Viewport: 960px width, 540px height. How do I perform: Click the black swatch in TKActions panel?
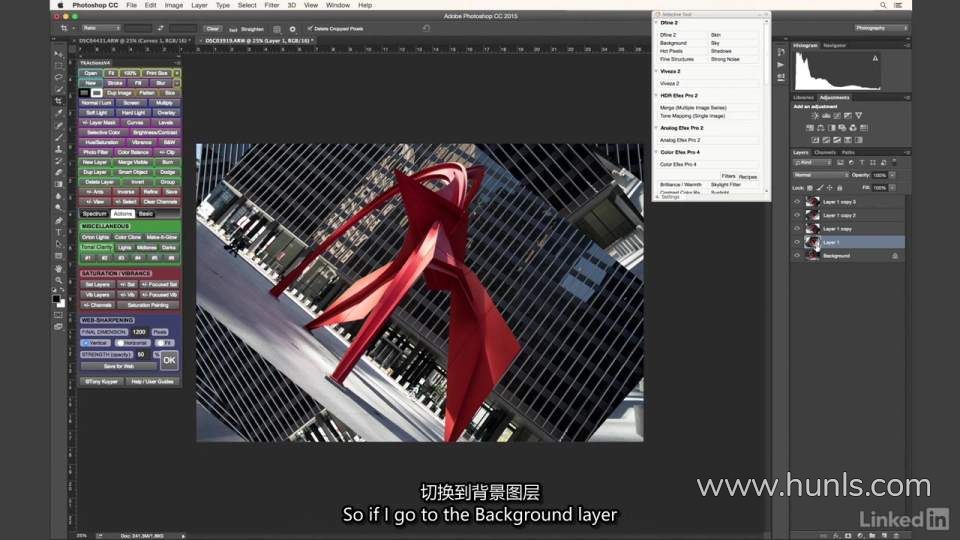pos(84,93)
